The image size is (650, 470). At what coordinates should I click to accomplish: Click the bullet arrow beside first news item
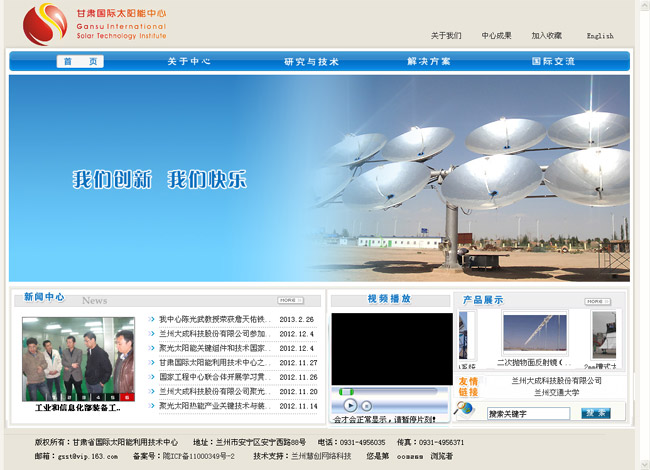[152, 320]
